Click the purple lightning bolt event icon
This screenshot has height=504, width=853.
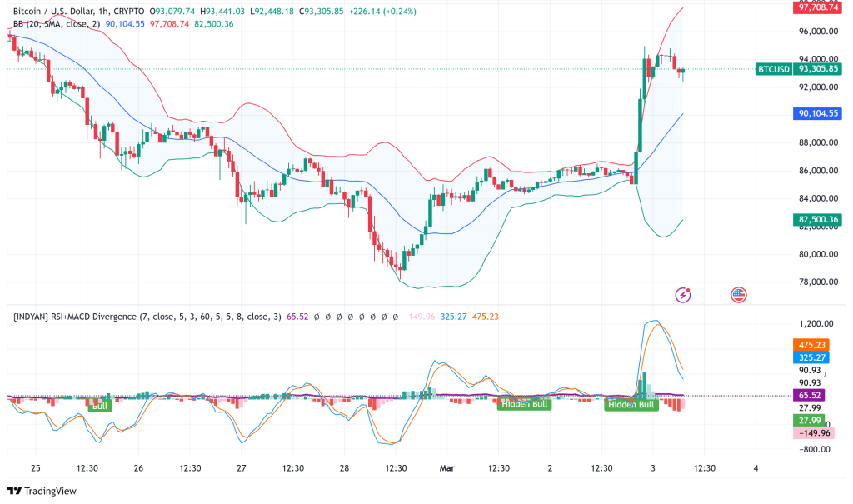[x=683, y=295]
